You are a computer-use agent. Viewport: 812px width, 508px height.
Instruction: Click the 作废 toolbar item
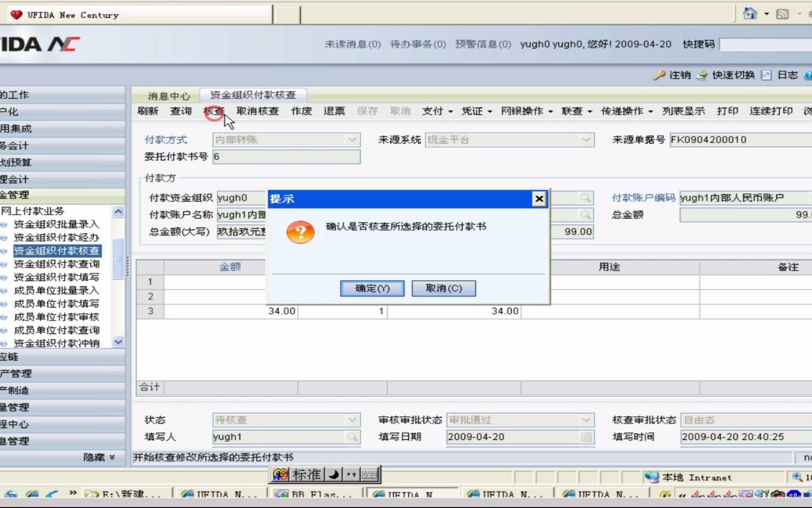[x=301, y=111]
